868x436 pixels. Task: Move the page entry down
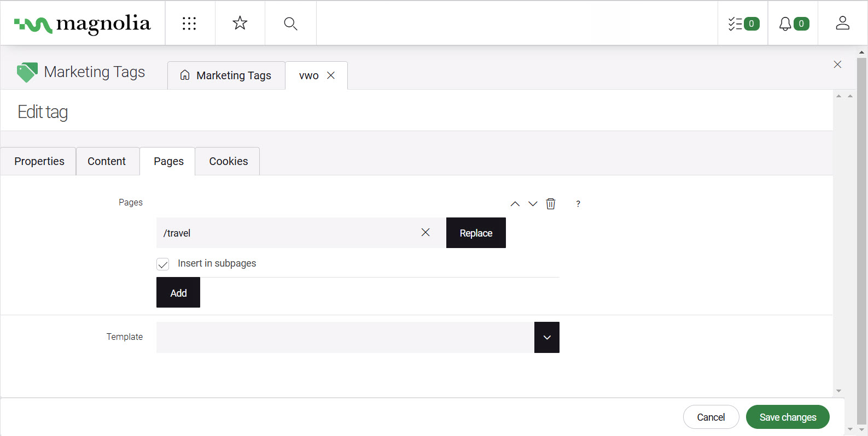[x=533, y=204]
